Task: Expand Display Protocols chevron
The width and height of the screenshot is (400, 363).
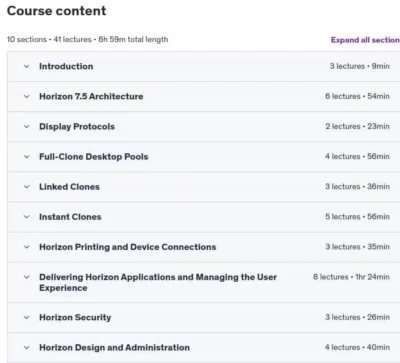Action: [27, 127]
